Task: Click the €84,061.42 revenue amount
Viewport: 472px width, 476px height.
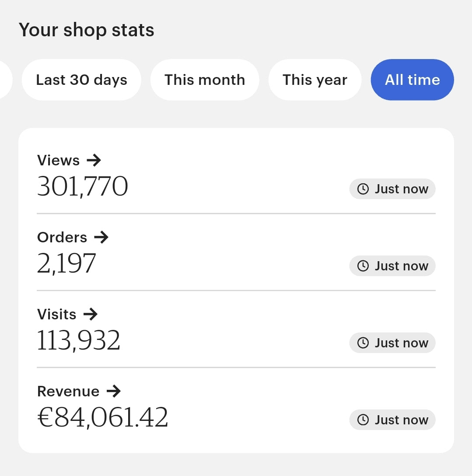Action: [x=103, y=417]
